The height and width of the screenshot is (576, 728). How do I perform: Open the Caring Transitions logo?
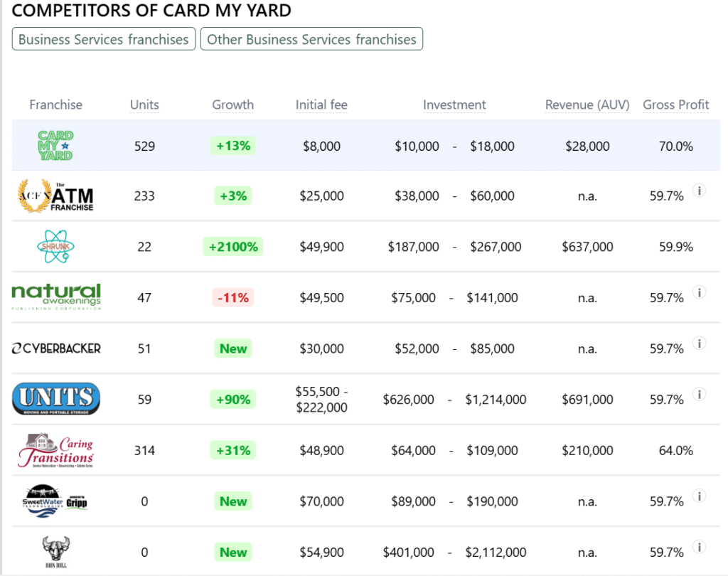click(56, 450)
